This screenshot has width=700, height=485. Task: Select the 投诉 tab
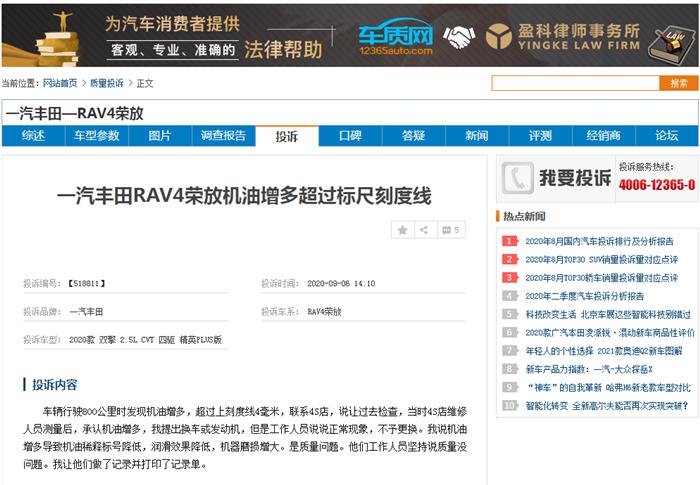287,136
